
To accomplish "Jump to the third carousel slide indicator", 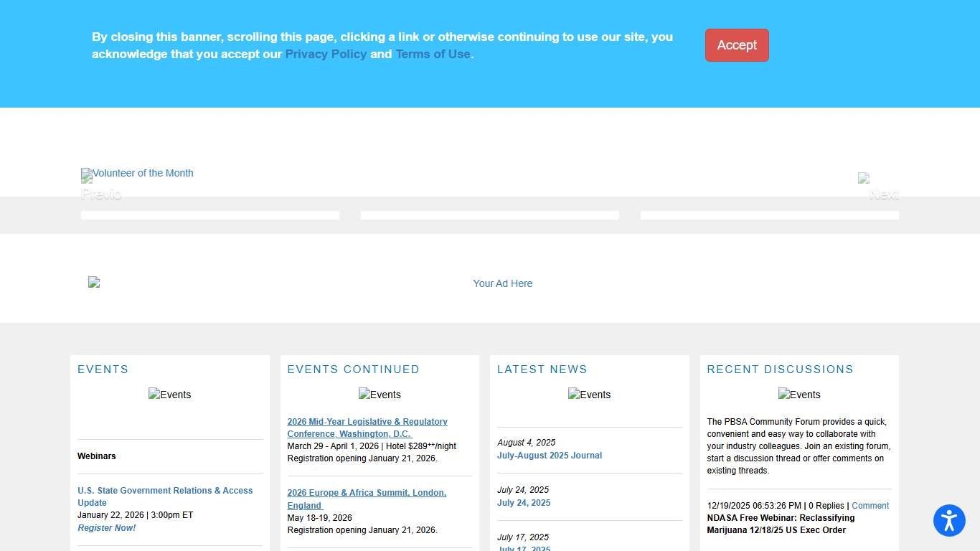I will (x=769, y=215).
